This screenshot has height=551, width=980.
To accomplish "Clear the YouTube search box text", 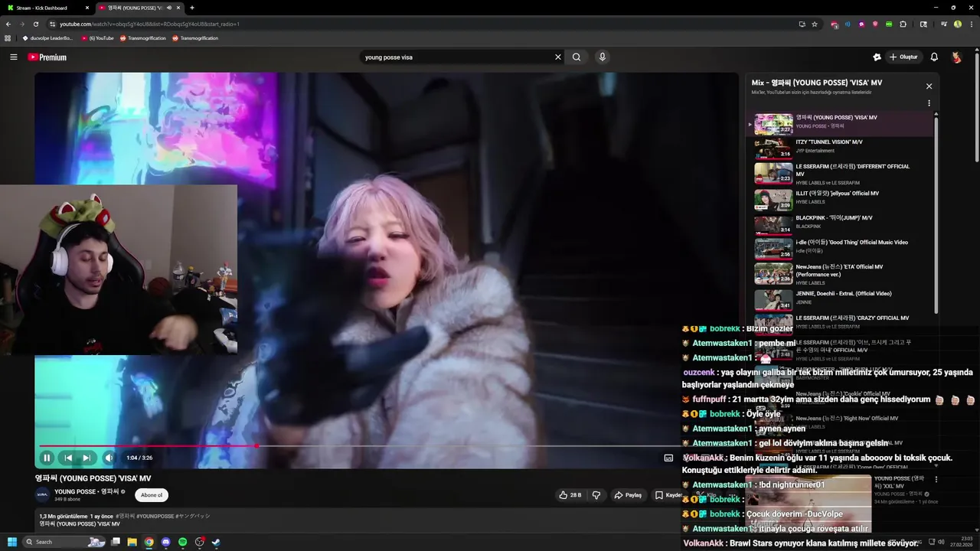I will click(x=558, y=57).
